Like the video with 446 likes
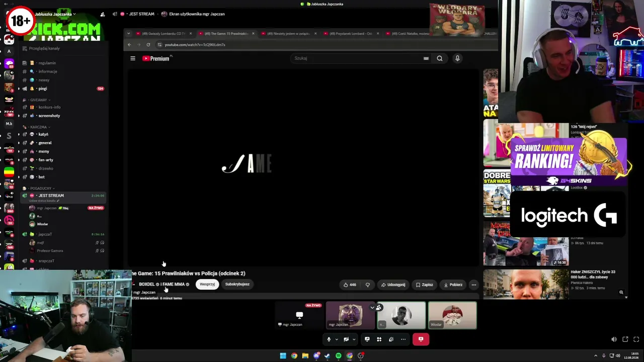This screenshot has width=644, height=362. click(350, 285)
